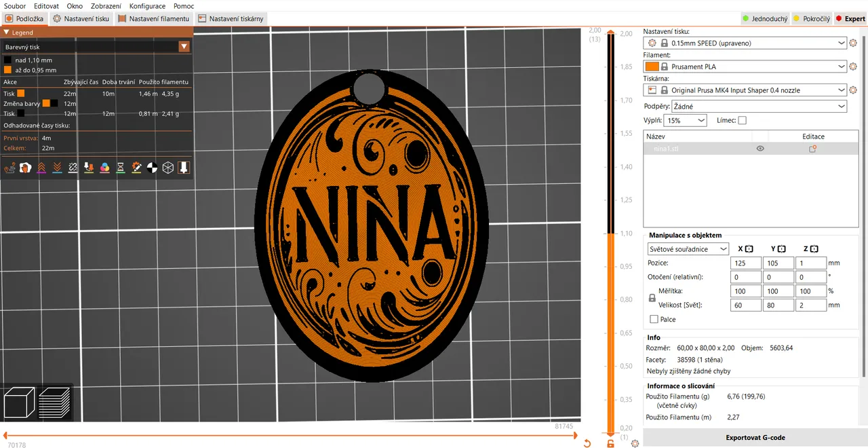Image resolution: width=868 pixels, height=448 pixels.
Task: Switch to Nastavení tiskárny tab
Action: pos(230,19)
